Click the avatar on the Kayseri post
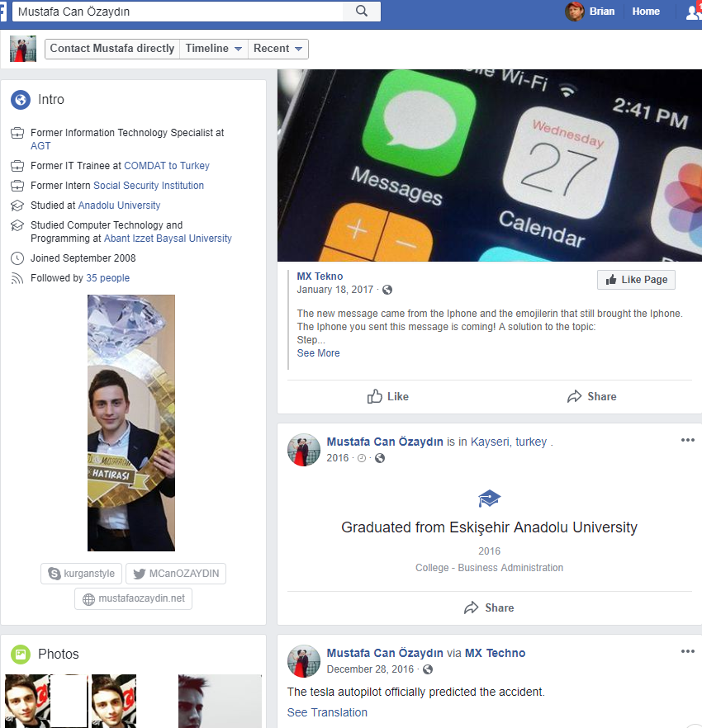This screenshot has height=728, width=702. point(304,450)
